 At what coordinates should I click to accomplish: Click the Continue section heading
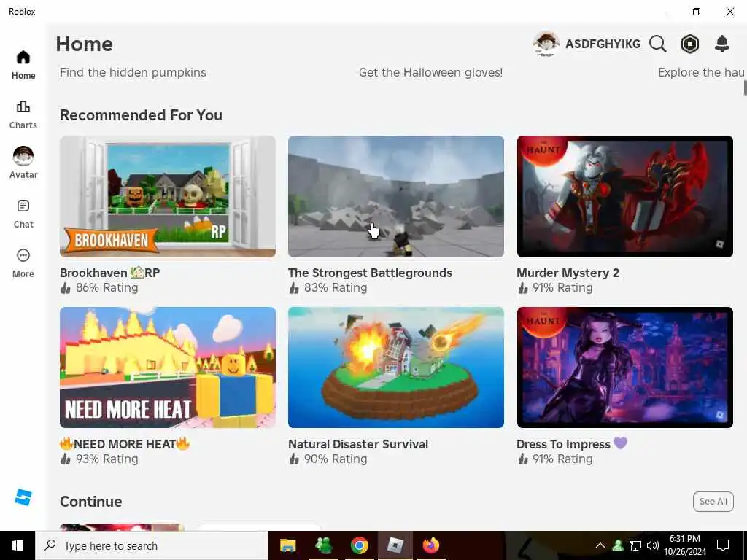(x=91, y=502)
